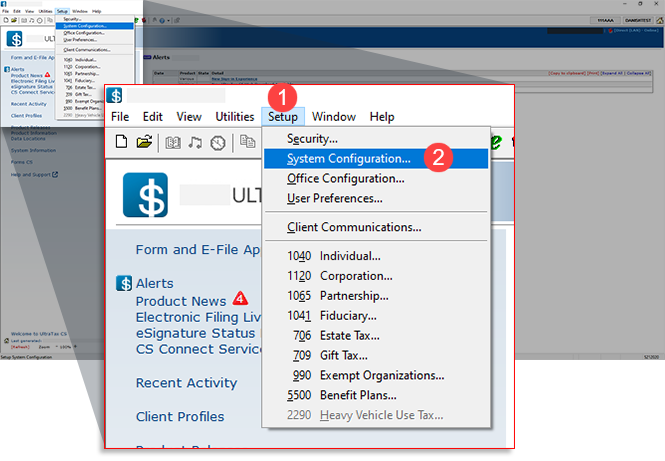Click music note icon in enlarged toolbar
665x461 pixels.
[x=195, y=142]
